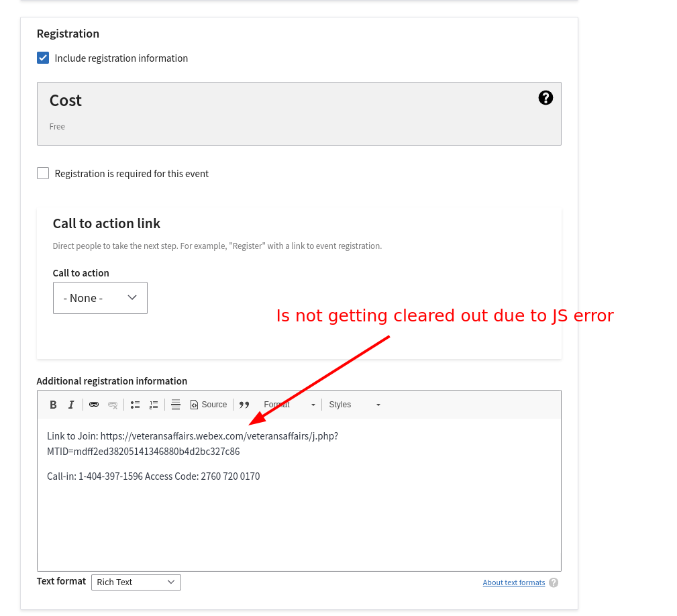Uncheck Include registration information

[x=43, y=58]
